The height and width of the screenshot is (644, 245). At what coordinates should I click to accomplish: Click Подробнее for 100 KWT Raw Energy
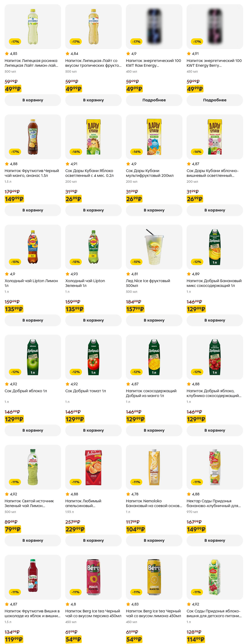[154, 100]
